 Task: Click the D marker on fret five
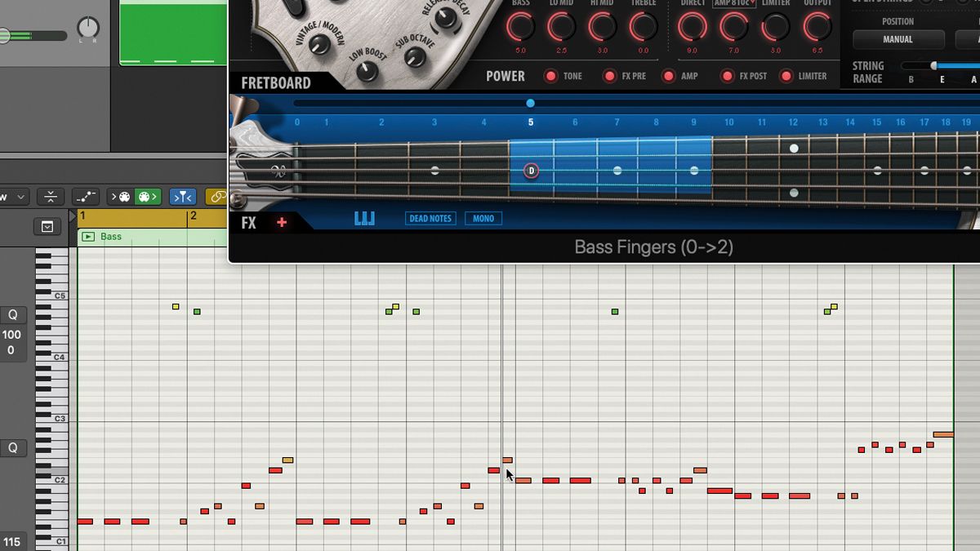point(530,171)
